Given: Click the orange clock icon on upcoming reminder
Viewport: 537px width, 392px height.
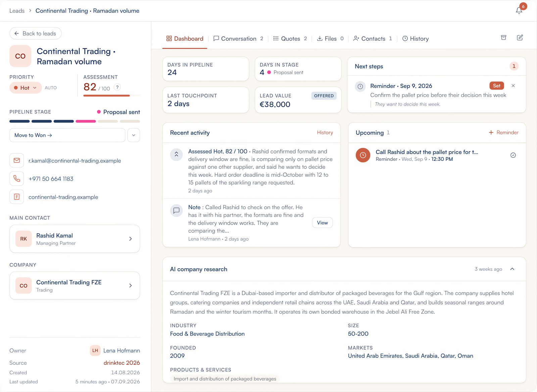Looking at the screenshot, I should pos(363,155).
